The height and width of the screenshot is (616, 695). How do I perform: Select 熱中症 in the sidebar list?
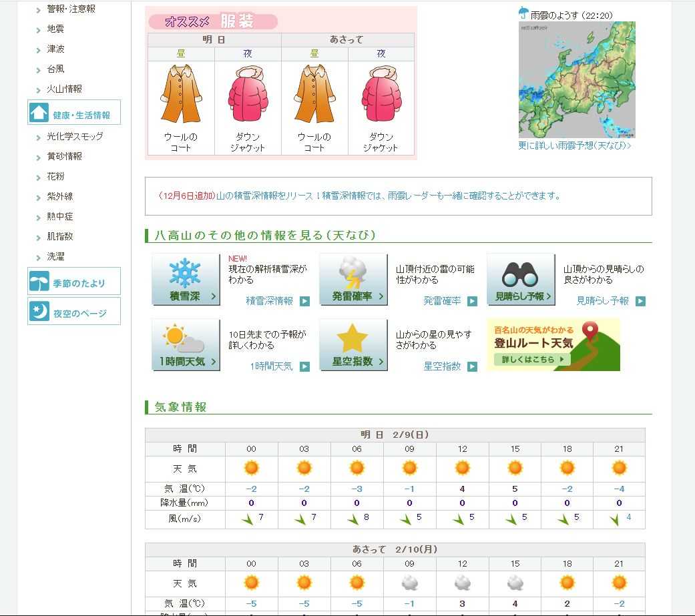tap(60, 217)
